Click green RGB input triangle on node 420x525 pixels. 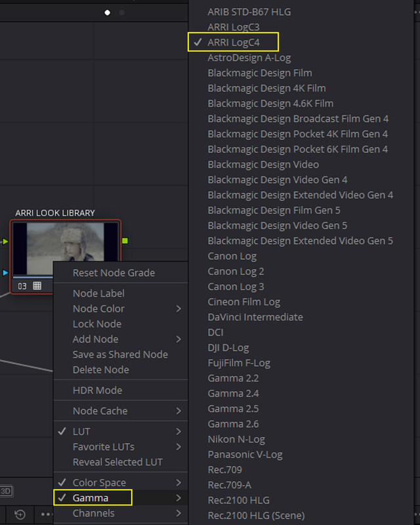(5, 241)
